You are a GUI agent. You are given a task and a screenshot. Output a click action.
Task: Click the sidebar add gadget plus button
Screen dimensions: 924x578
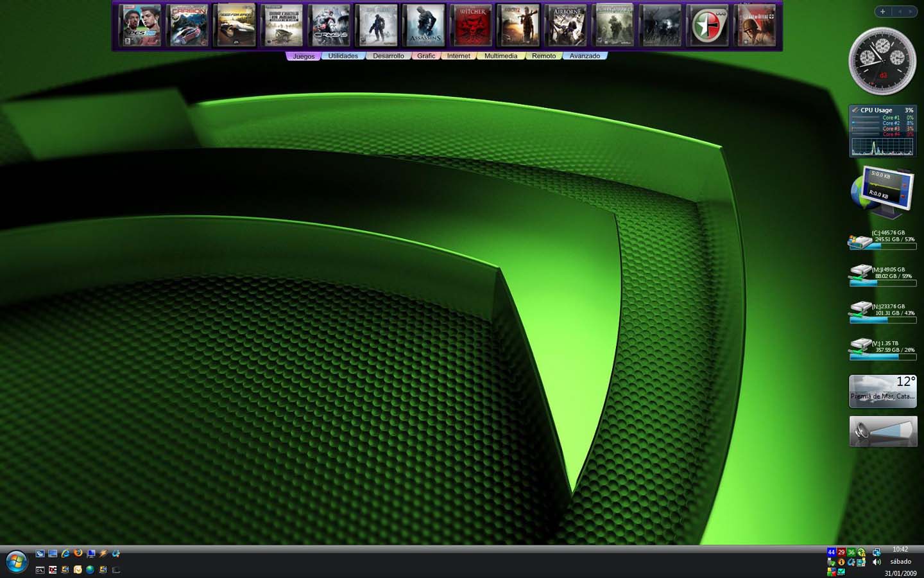[x=882, y=12]
